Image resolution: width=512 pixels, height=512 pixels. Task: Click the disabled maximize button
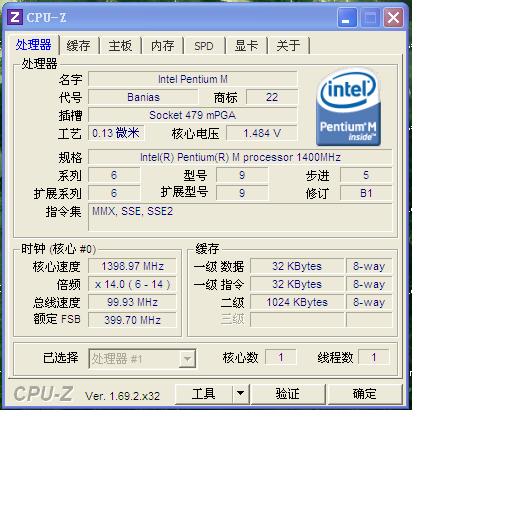(370, 18)
